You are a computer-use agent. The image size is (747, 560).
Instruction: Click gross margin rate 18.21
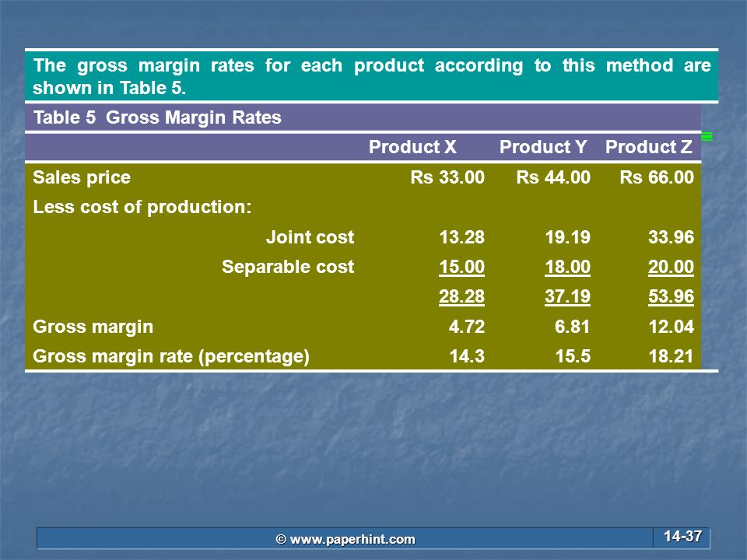pos(672,356)
